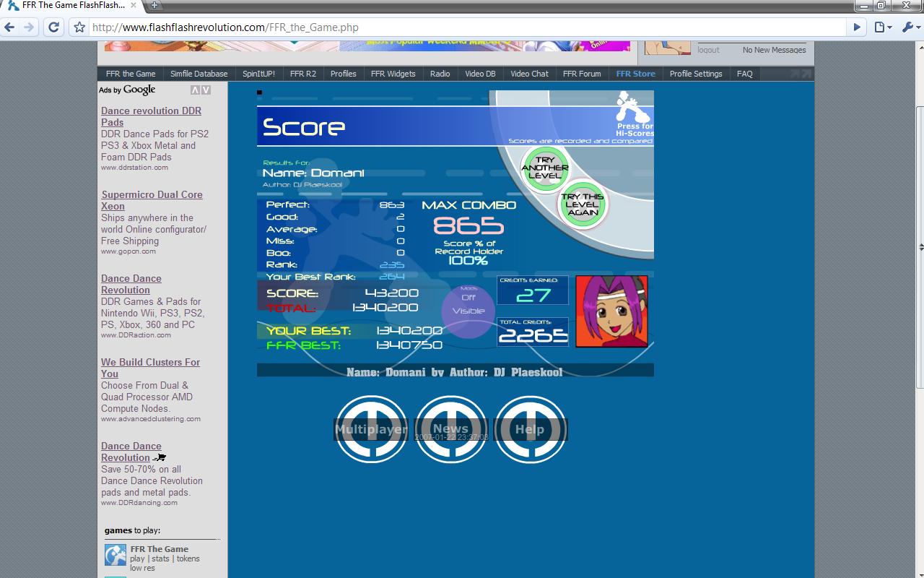
Task: Click the Go arrow beside the address bar
Action: pos(857,27)
